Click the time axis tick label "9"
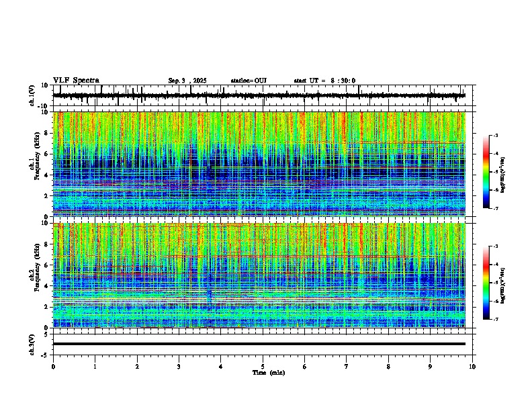The width and height of the screenshot is (532, 411). 430,367
